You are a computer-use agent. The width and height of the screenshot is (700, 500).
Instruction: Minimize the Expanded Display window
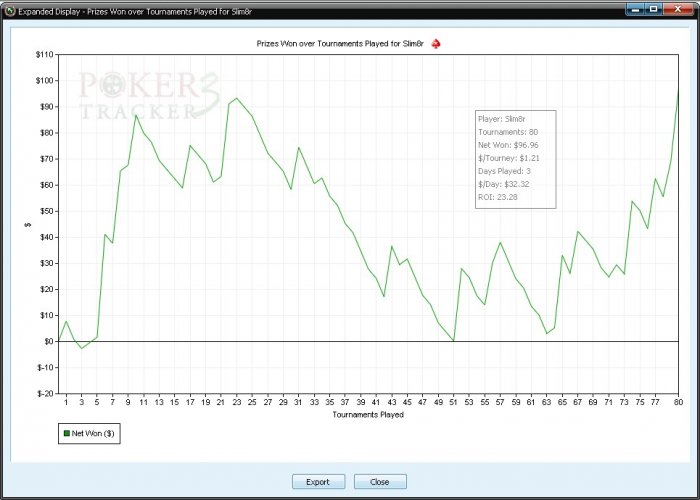(x=635, y=8)
